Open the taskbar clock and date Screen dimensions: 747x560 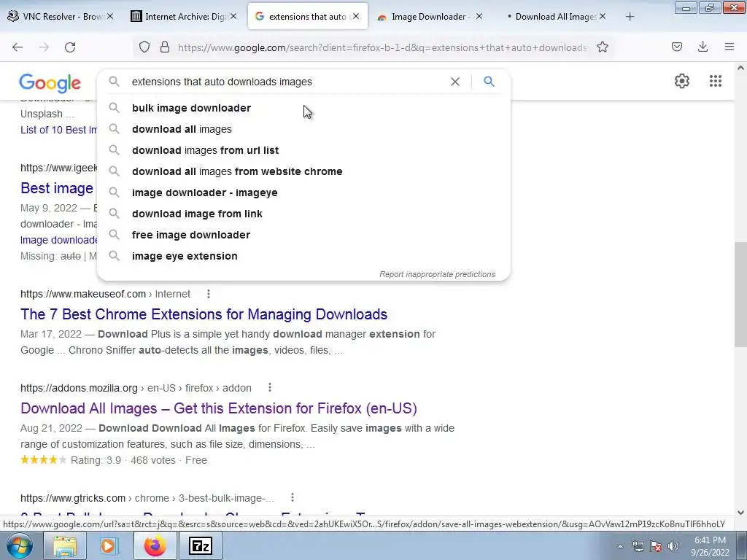(x=710, y=546)
